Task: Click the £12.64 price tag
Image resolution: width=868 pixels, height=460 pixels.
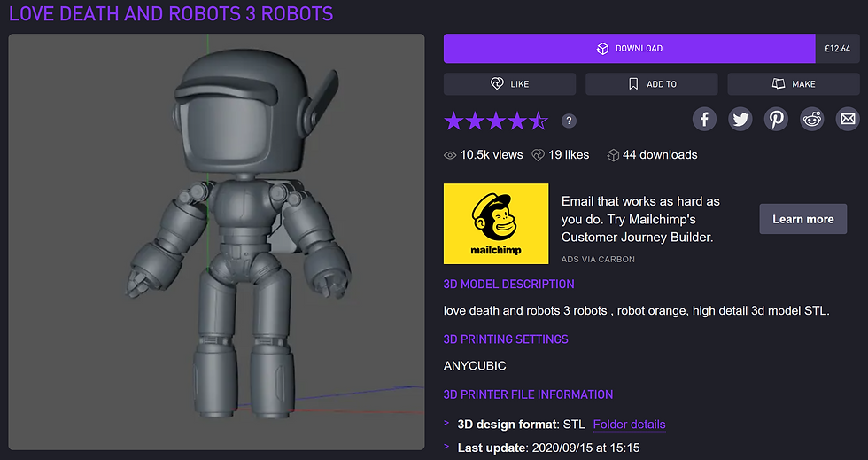Action: click(x=837, y=48)
